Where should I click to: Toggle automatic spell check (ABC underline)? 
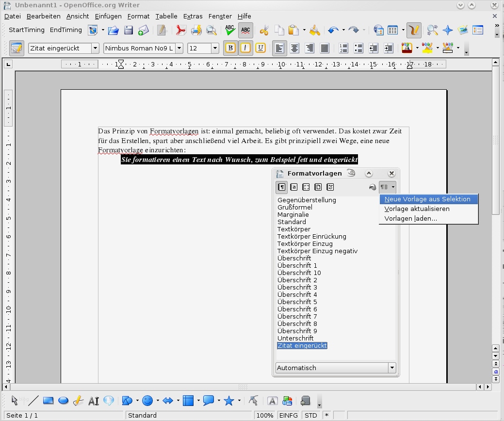pos(245,30)
